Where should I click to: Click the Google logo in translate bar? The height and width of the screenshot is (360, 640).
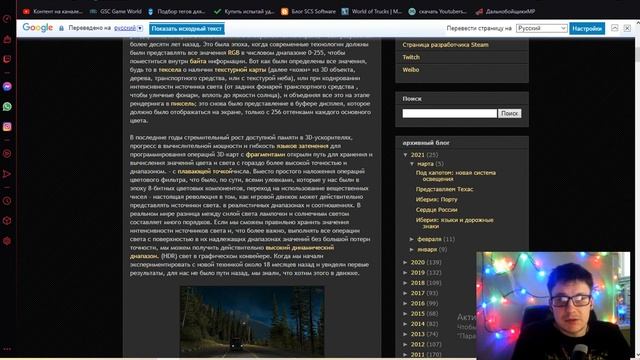(38, 28)
